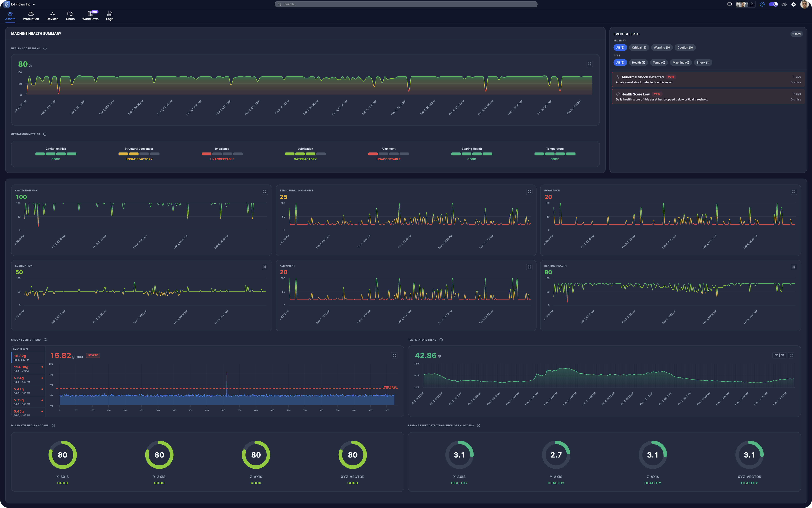Open the WorkFlows beta feature
The width and height of the screenshot is (812, 508).
[90, 15]
